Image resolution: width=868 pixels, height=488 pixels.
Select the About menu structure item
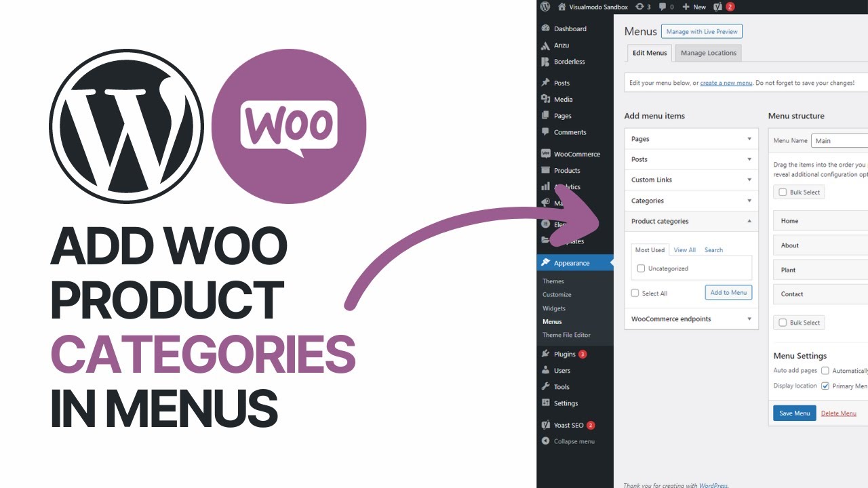coord(821,245)
